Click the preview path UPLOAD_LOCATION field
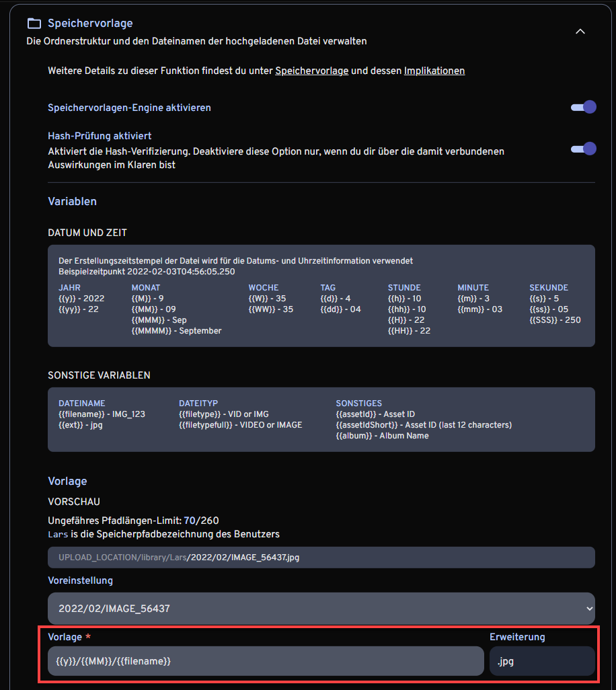 [x=321, y=558]
